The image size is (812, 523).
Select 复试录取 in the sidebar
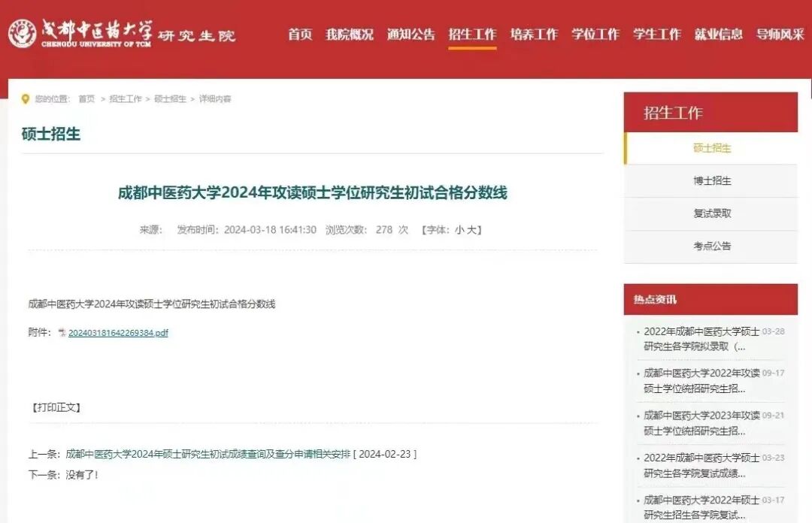pyautogui.click(x=711, y=213)
